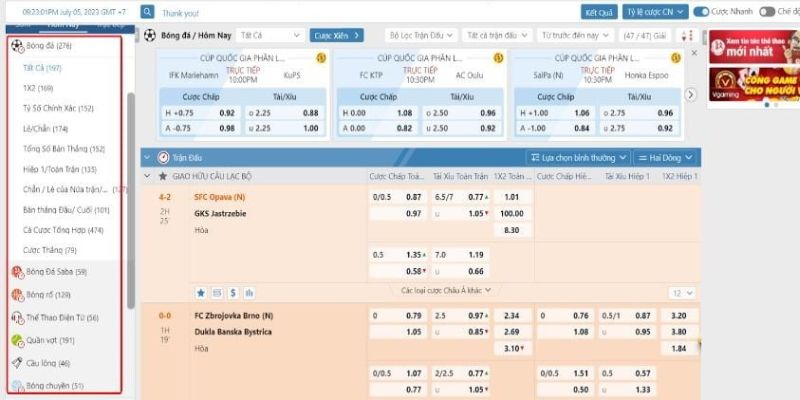
Task: Open Bóng Đá Saba sport icon
Action: pyautogui.click(x=17, y=272)
